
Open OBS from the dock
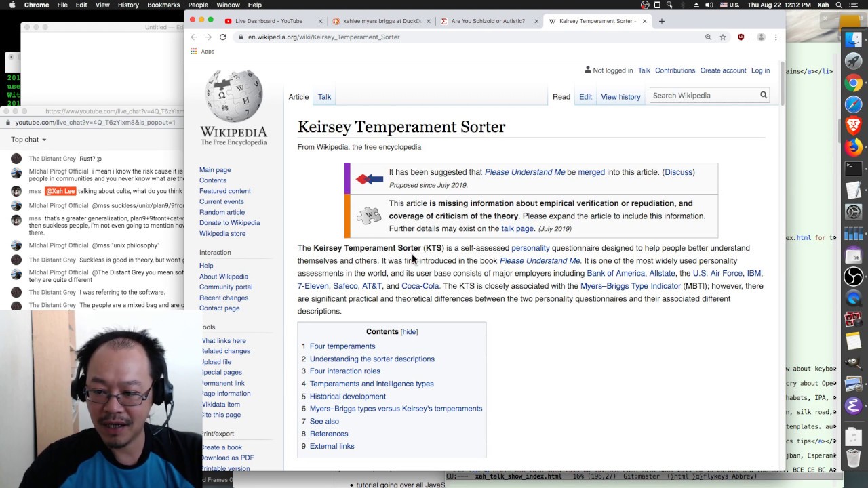(854, 277)
